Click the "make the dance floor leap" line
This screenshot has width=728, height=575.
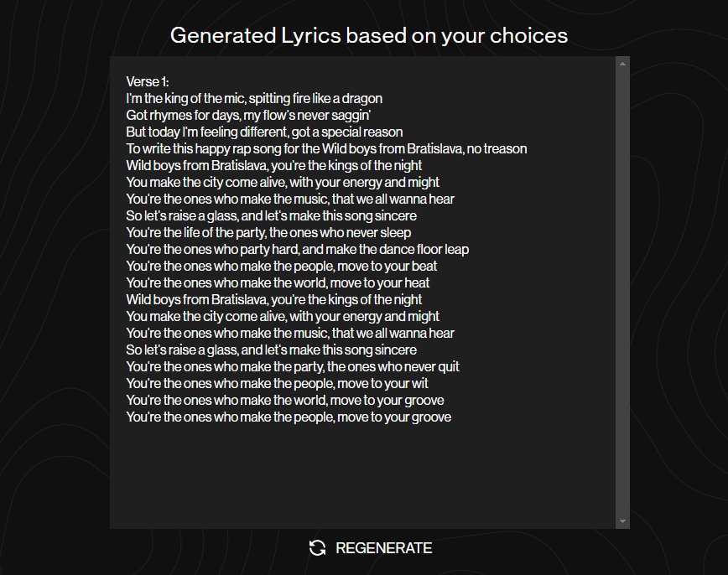[x=297, y=249]
